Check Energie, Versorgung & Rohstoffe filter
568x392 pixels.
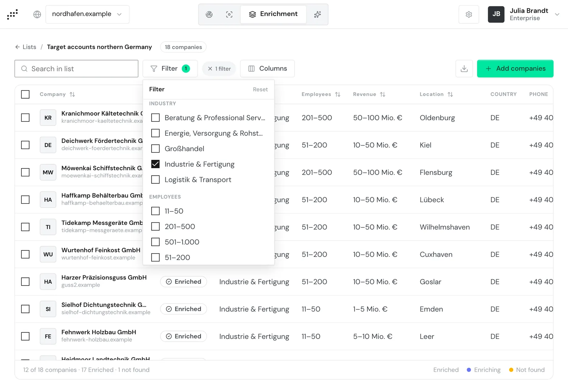click(x=155, y=133)
